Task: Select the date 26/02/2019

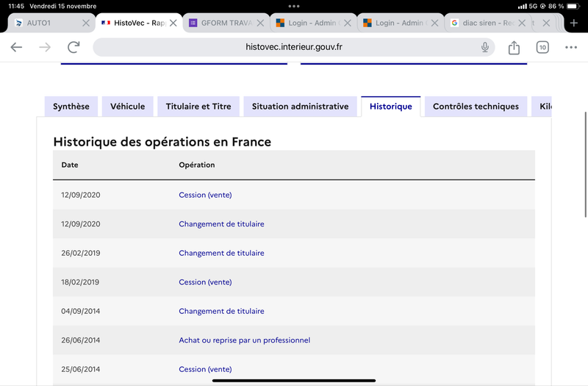Action: (81, 253)
